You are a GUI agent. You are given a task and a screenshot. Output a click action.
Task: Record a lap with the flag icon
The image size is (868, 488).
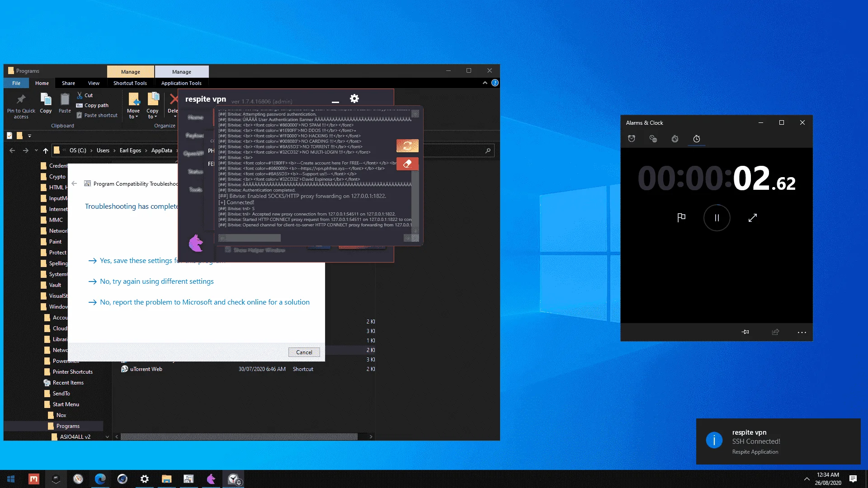681,218
